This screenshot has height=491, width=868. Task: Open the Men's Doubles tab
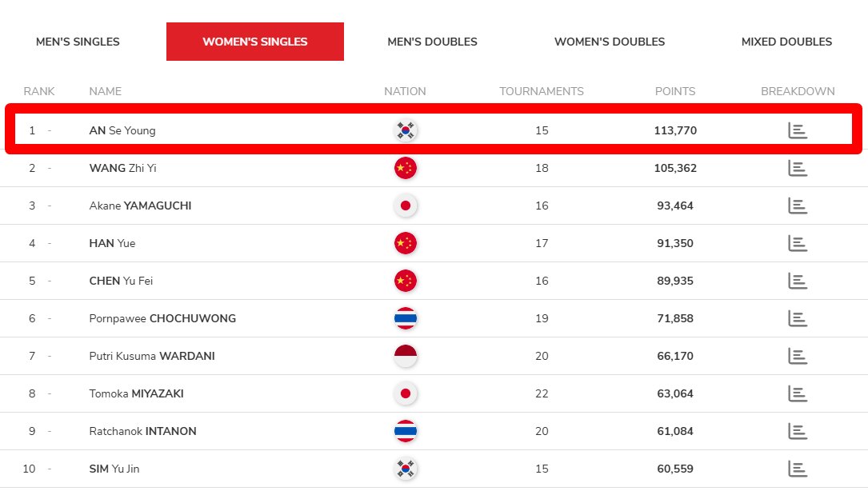tap(432, 42)
